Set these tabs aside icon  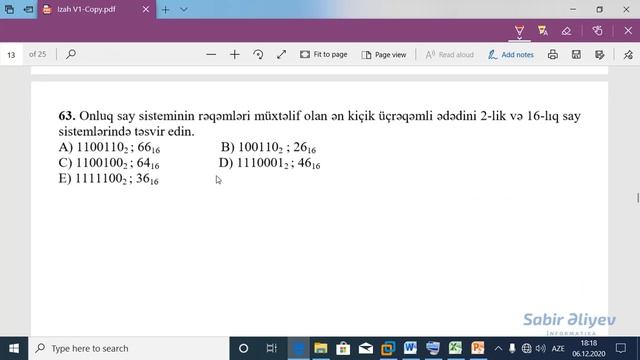28,9
